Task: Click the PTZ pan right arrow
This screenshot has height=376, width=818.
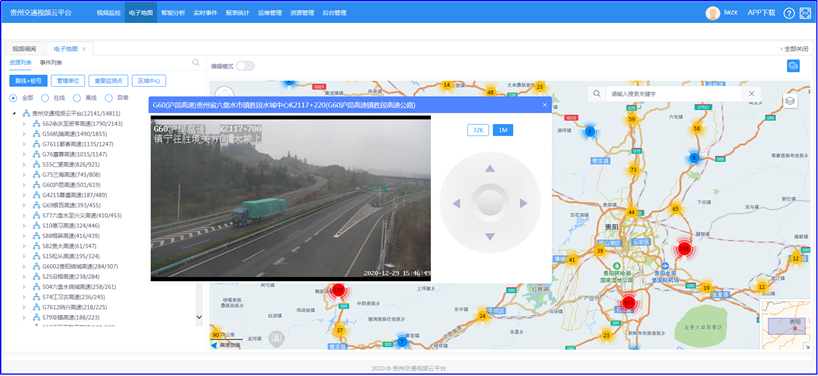Action: [523, 203]
